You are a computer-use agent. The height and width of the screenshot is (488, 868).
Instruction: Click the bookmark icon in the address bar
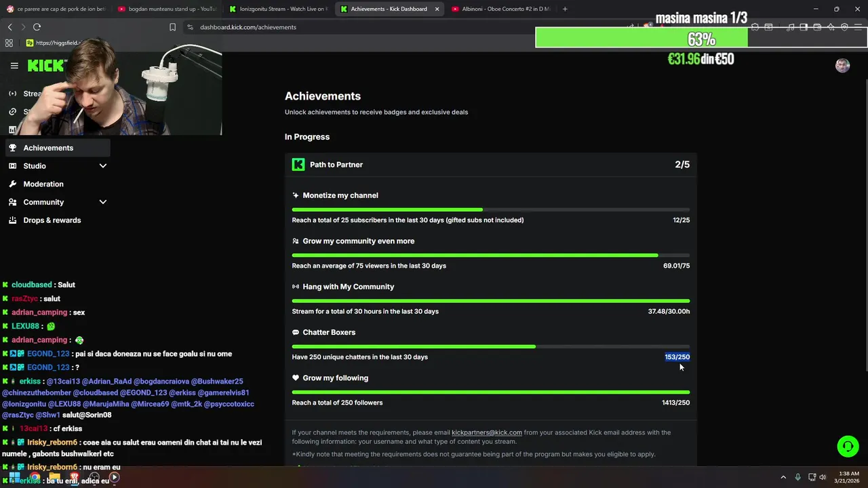[172, 27]
